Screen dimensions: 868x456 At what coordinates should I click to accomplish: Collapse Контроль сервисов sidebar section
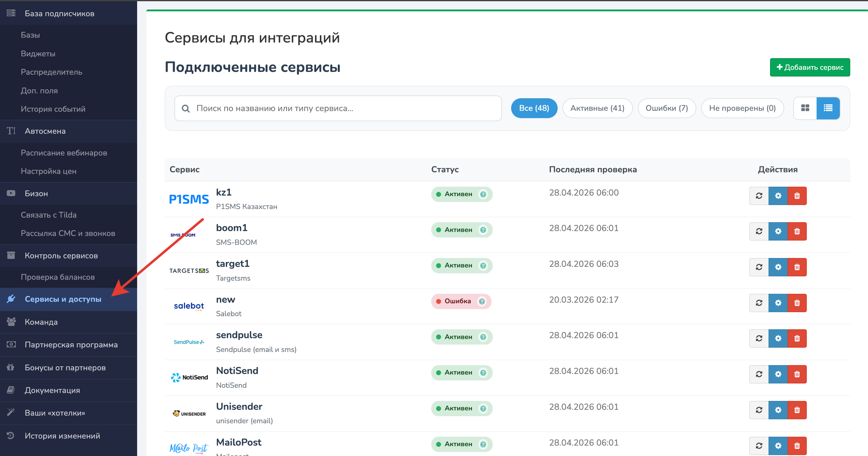[61, 256]
